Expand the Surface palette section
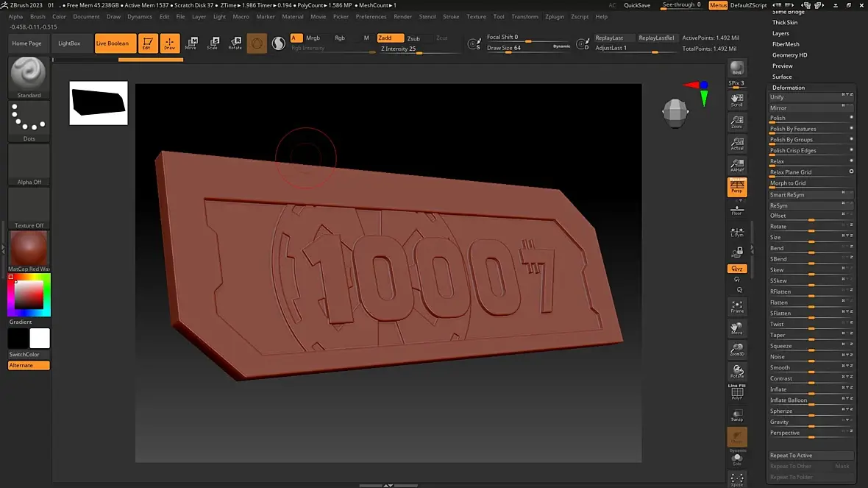This screenshot has height=488, width=868. [x=782, y=77]
